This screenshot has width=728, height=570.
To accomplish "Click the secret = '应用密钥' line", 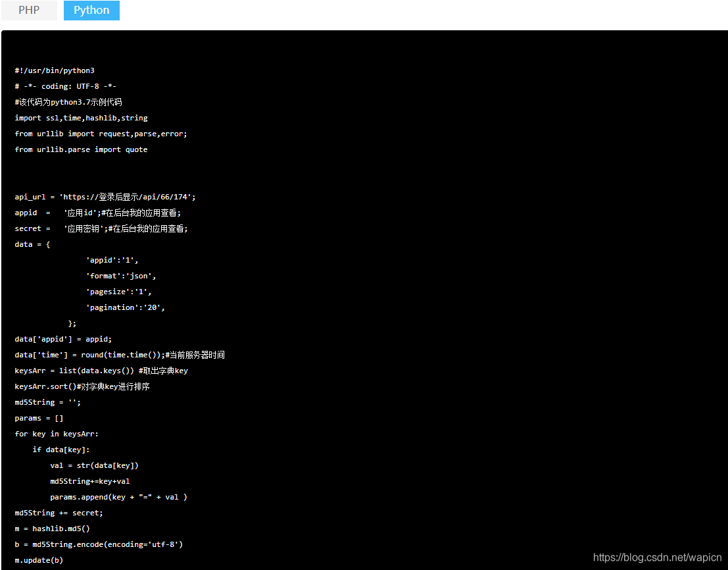I will [101, 228].
